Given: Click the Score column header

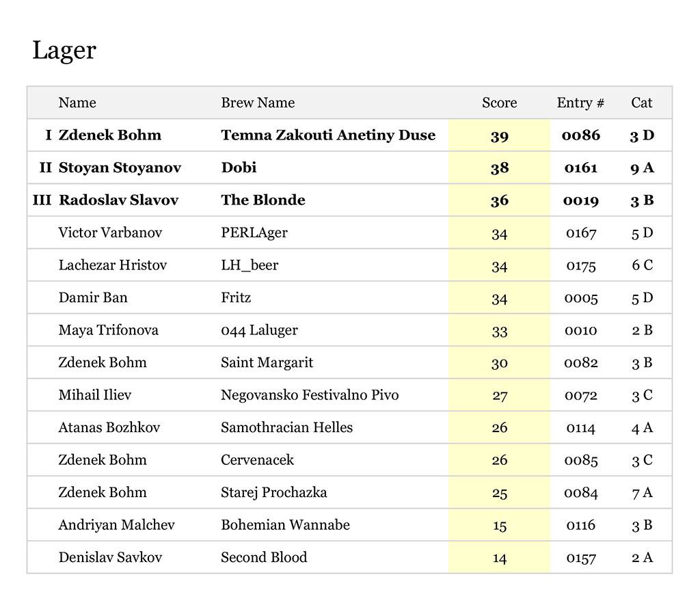Looking at the screenshot, I should [x=499, y=103].
